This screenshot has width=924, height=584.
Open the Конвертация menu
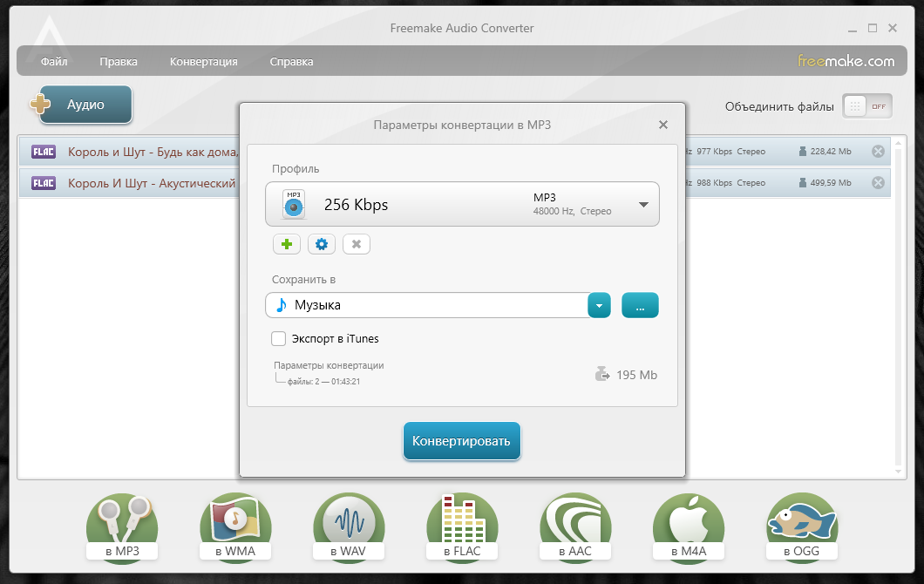pyautogui.click(x=204, y=61)
